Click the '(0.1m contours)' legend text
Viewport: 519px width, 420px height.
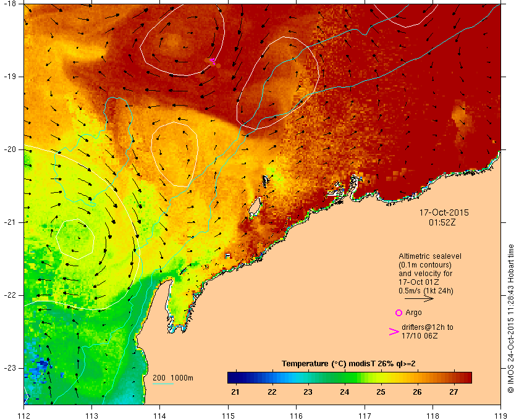425,265
